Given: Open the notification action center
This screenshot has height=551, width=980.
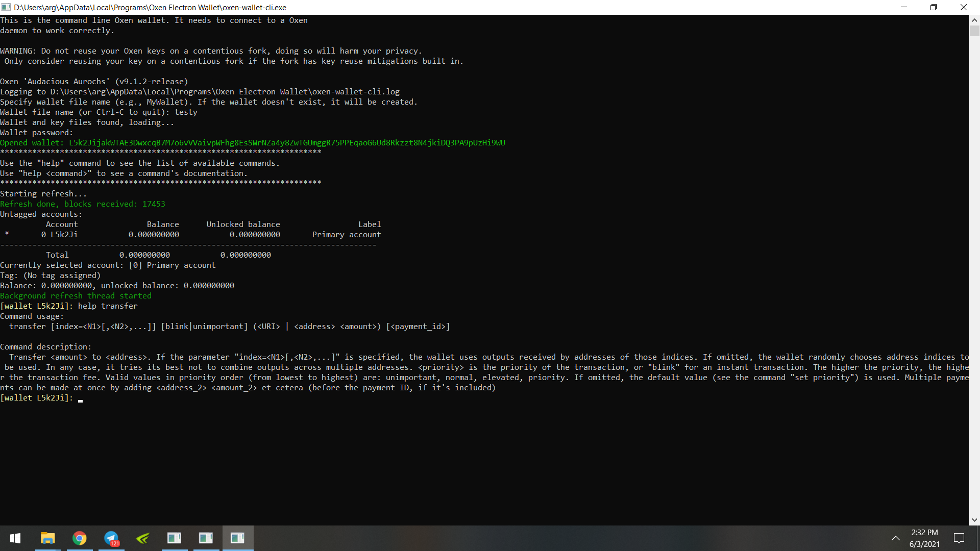Looking at the screenshot, I should click(x=959, y=538).
